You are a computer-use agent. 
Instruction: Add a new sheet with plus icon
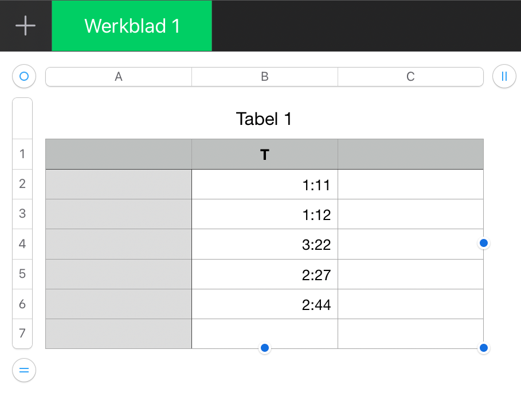(25, 26)
